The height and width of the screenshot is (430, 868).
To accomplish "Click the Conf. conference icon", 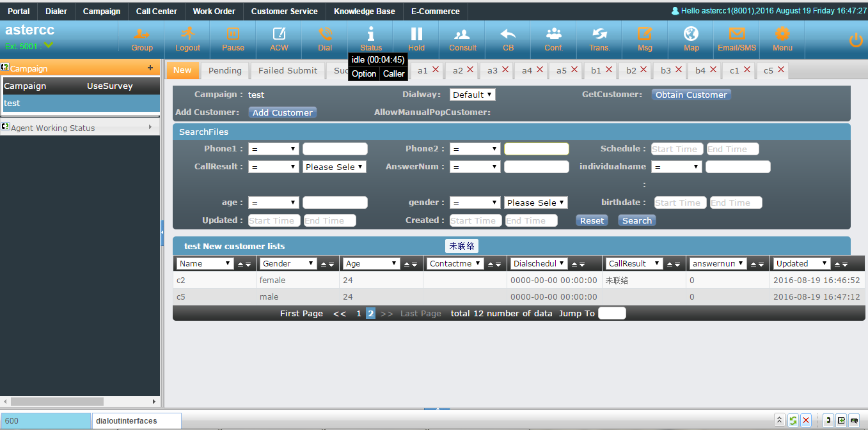I will pyautogui.click(x=553, y=35).
